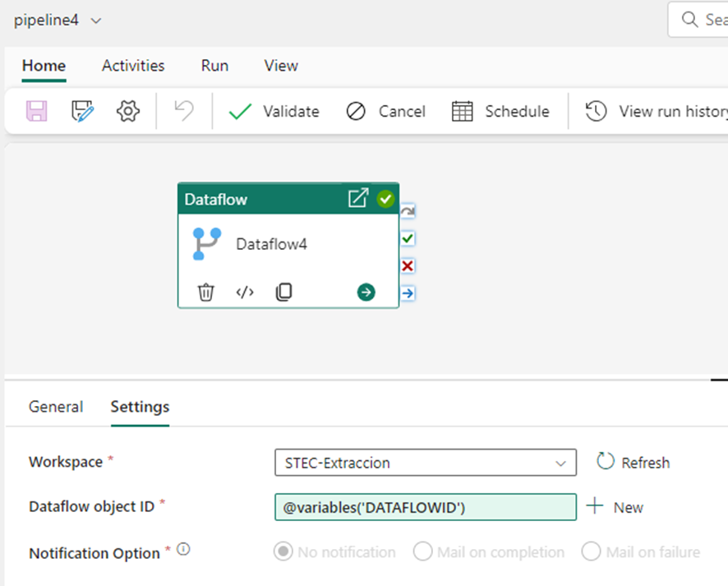
Task: Click the New dataflow text button
Action: pyautogui.click(x=629, y=508)
